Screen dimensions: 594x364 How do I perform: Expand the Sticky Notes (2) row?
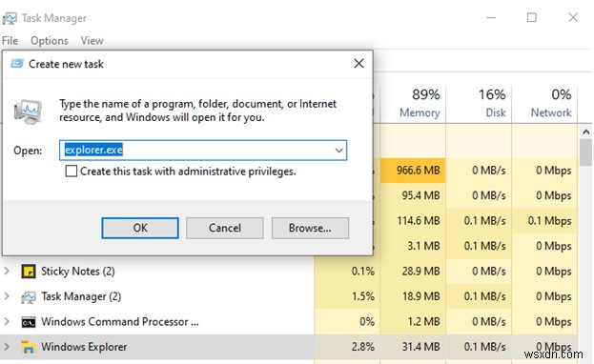click(7, 272)
